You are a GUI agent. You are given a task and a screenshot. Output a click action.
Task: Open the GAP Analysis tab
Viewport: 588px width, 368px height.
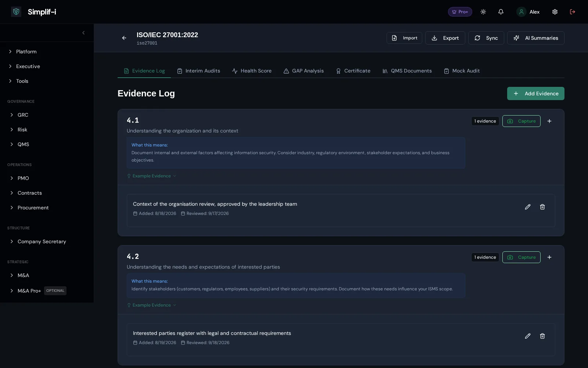304,71
